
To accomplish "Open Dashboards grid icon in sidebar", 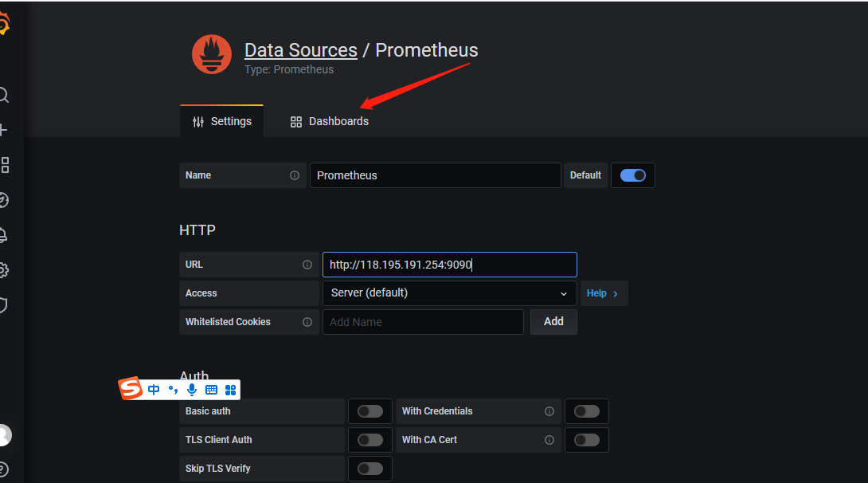I will (x=5, y=165).
